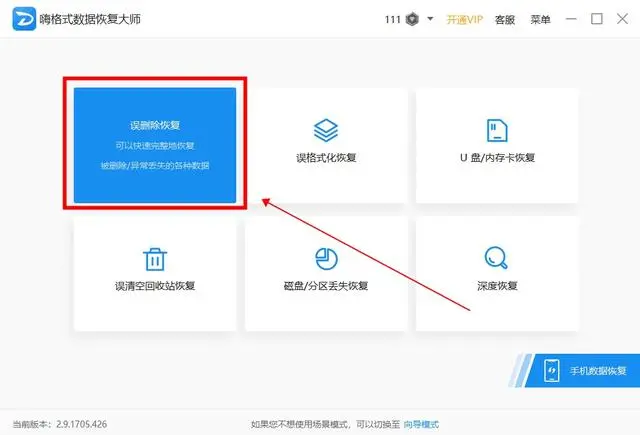
Task: Open the 菜单 menu
Action: click(540, 20)
